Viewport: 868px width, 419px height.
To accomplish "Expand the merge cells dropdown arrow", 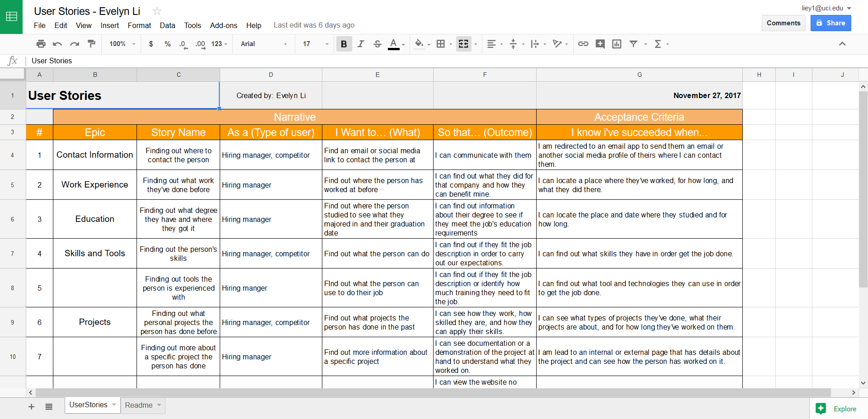I will point(476,44).
